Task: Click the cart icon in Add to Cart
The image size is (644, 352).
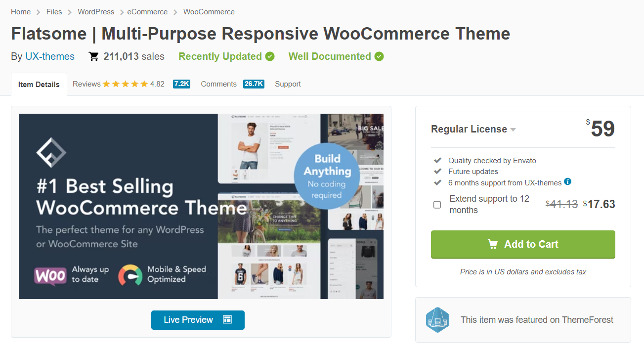Action: tap(493, 244)
